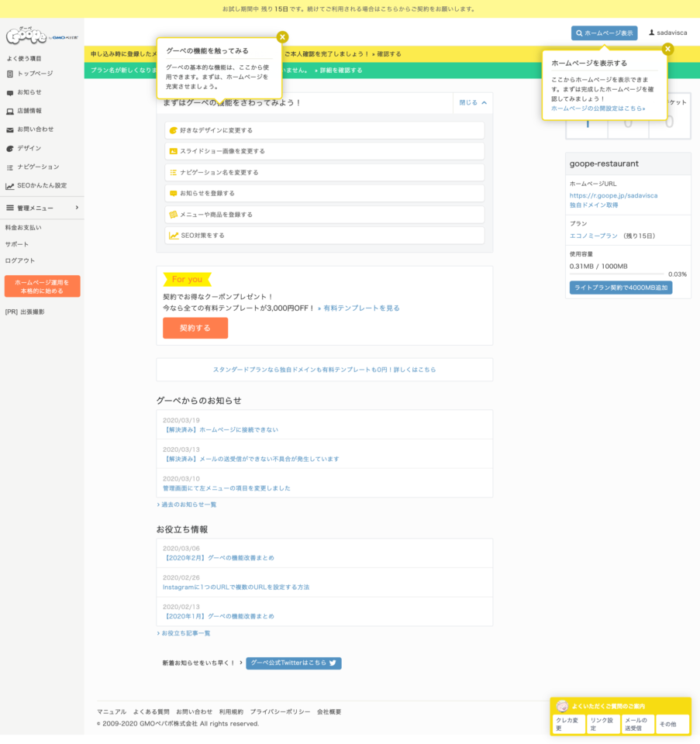
Task: Click the メールの送受信 FAQ button
Action: tap(638, 724)
